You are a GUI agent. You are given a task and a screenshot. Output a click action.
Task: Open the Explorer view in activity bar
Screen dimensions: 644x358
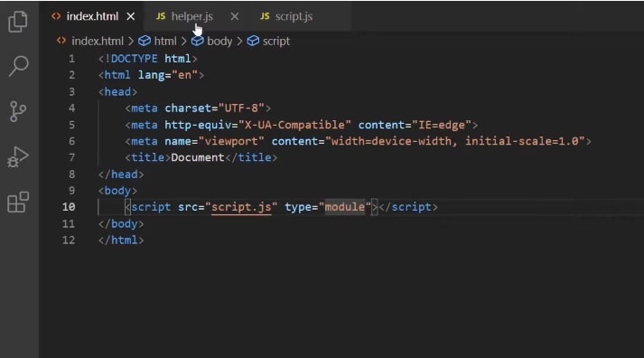coord(18,22)
